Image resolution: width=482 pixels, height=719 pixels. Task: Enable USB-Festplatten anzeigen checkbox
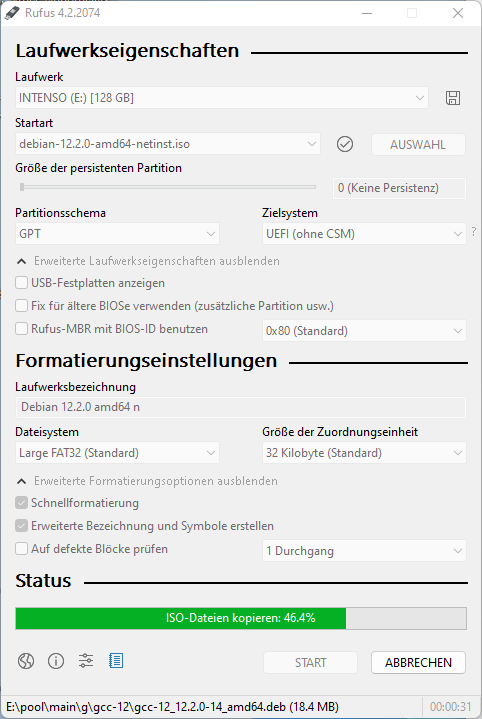coord(22,282)
